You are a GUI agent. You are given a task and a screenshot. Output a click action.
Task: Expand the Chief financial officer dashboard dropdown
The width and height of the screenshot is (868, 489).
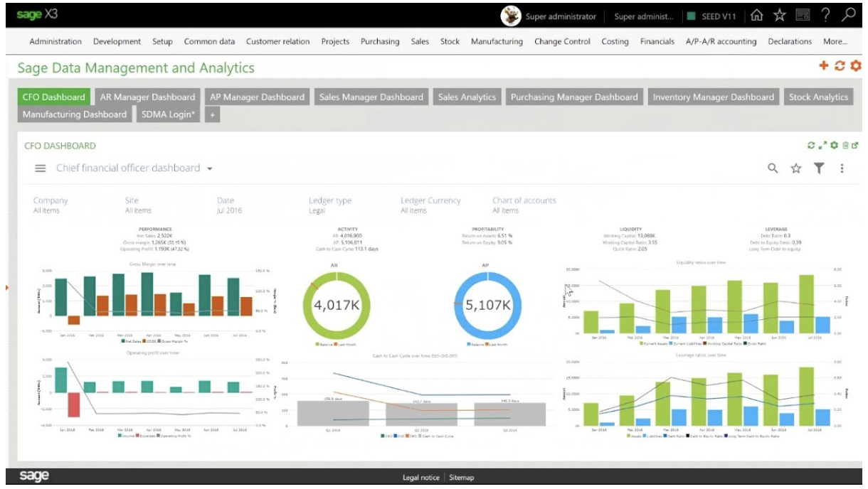tap(210, 169)
